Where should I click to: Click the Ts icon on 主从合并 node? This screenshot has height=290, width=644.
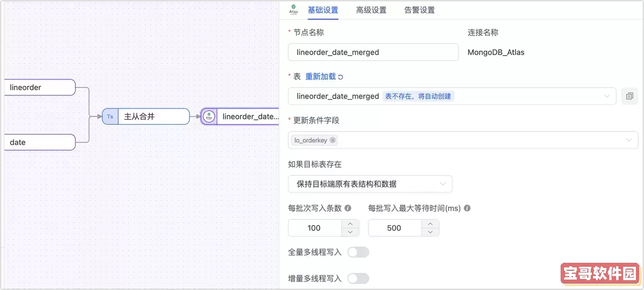click(x=110, y=117)
